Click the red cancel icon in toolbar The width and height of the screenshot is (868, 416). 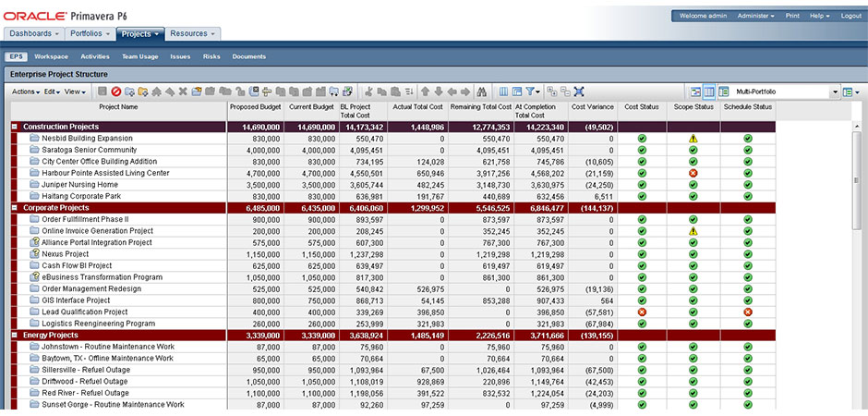[116, 92]
